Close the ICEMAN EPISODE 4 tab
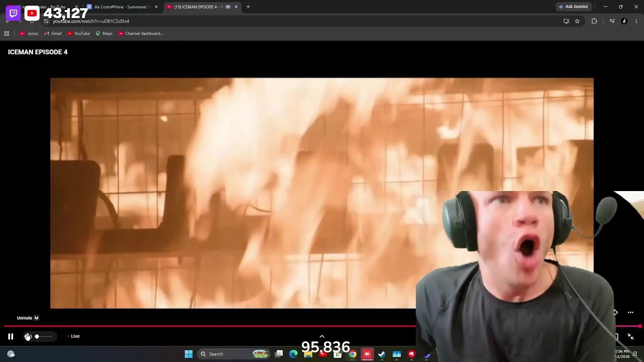Viewport: 644px width, 362px height. click(x=236, y=7)
